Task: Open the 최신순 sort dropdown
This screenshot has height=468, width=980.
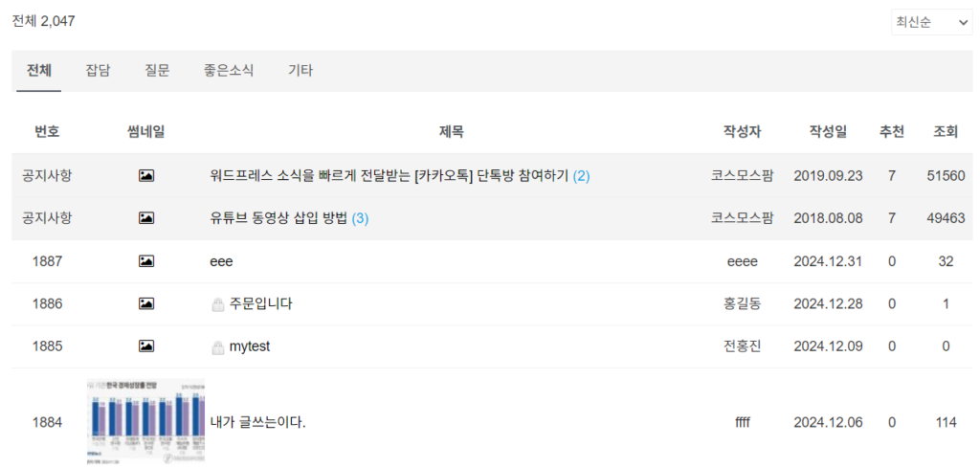Action: click(931, 22)
